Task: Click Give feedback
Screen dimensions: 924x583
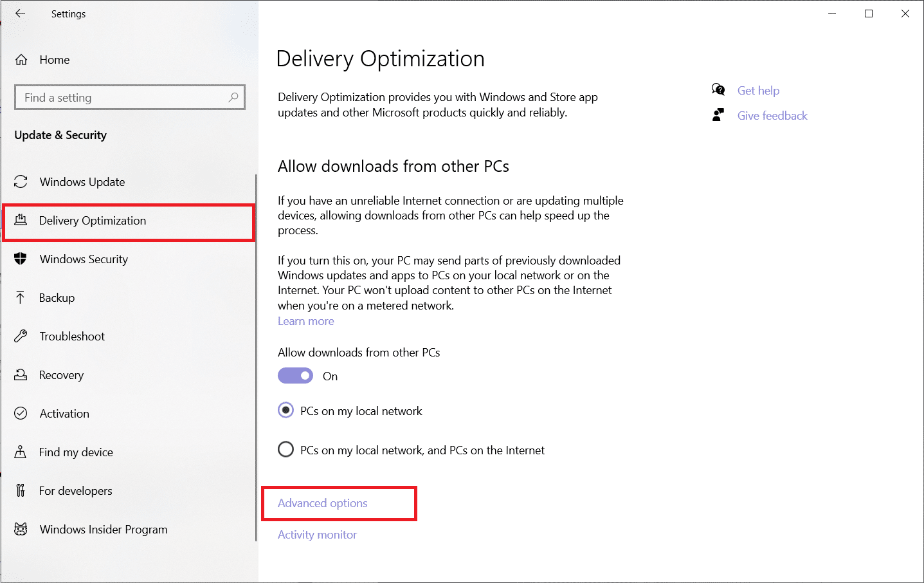Action: point(772,115)
